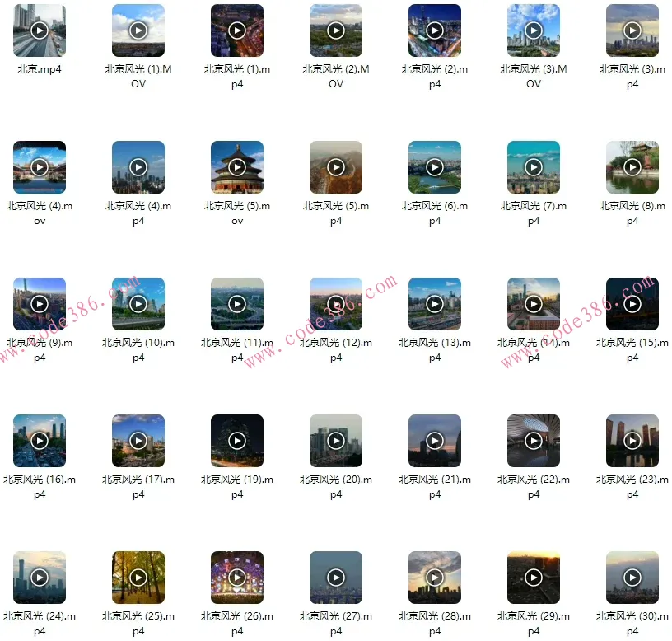Select the label 北京风光 (7).mp4
The image size is (672, 641).
(534, 213)
